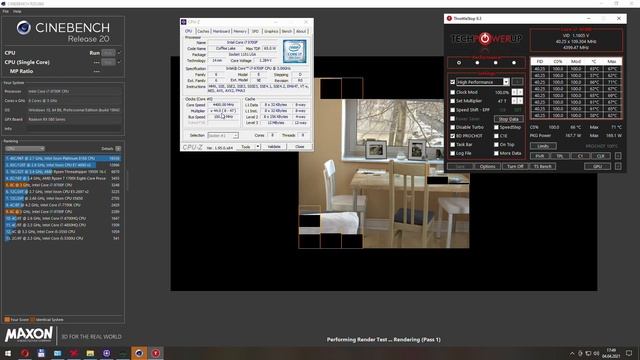The height and width of the screenshot is (360, 640).
Task: Click the ThrottleStop title bar icon
Action: (449, 18)
